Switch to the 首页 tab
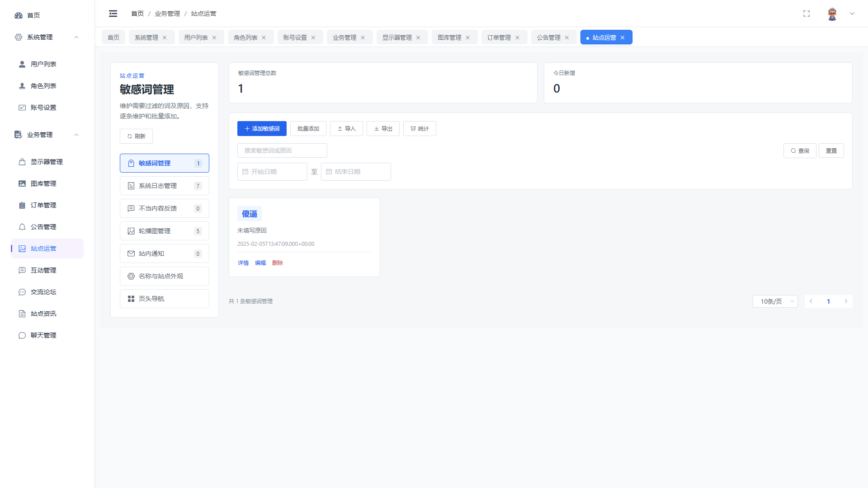The width and height of the screenshot is (868, 488). coord(113,38)
